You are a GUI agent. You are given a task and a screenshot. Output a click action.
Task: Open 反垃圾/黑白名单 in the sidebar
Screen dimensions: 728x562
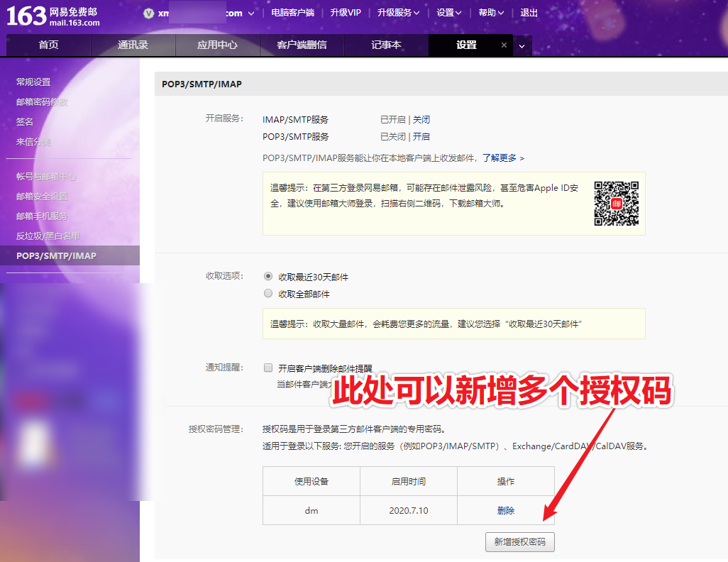(x=48, y=236)
